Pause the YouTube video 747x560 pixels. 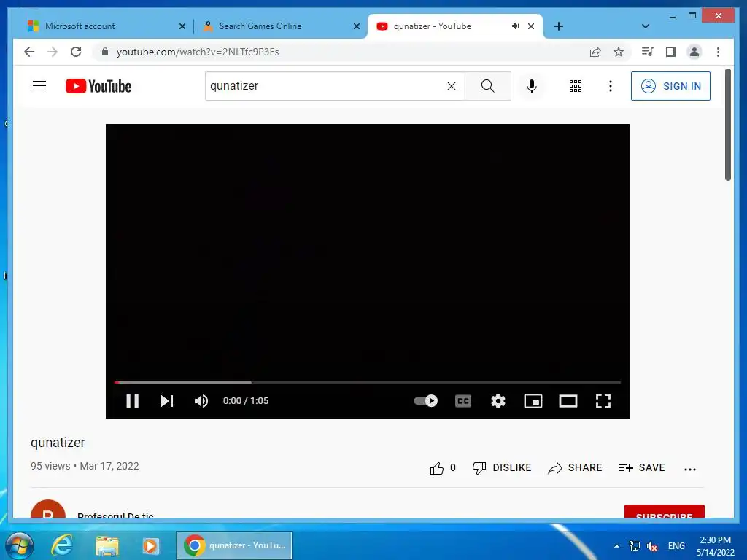coord(133,401)
